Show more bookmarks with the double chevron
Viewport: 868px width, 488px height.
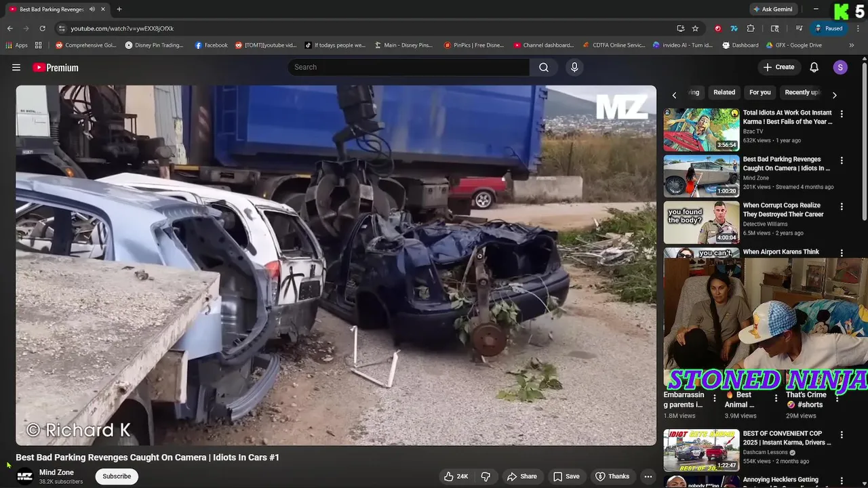click(852, 45)
